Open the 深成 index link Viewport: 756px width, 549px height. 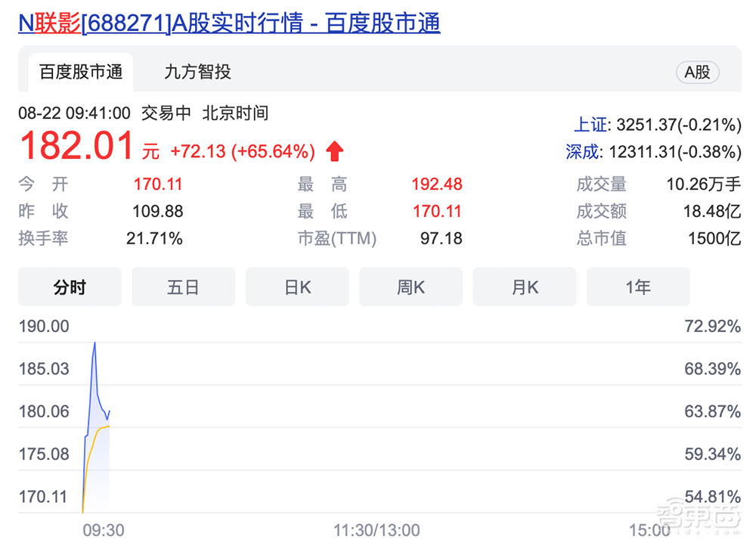(582, 152)
